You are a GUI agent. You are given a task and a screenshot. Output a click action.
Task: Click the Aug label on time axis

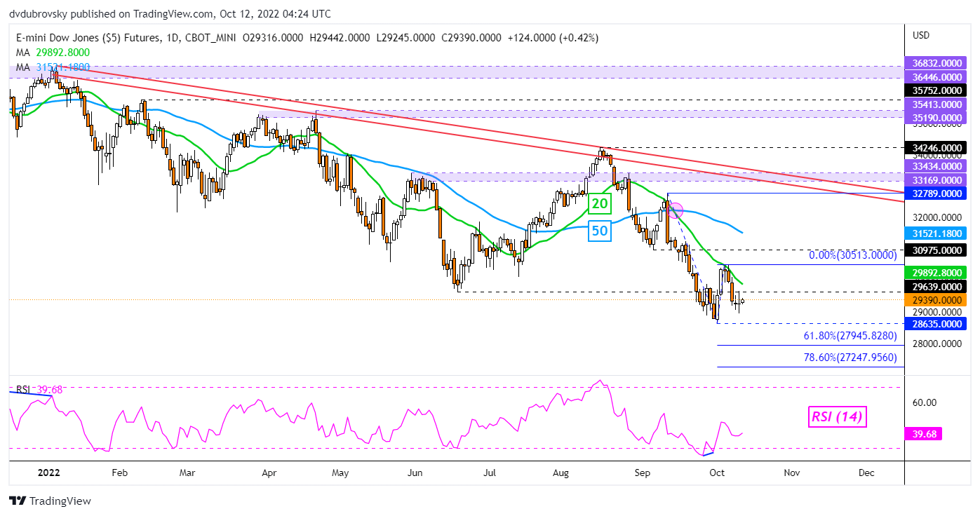coord(561,473)
